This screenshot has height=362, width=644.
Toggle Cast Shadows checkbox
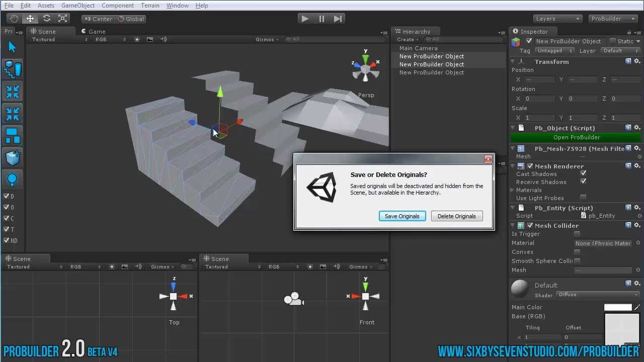(x=583, y=173)
